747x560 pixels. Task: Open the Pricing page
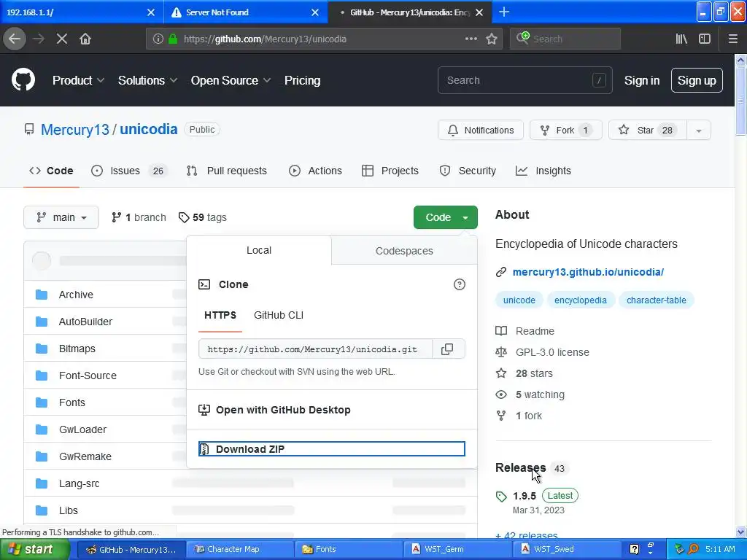coord(303,80)
